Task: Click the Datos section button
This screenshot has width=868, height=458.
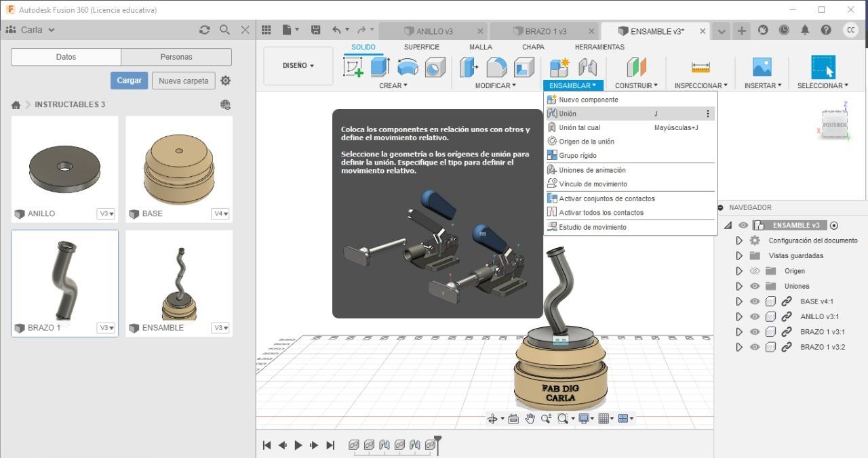Action: 66,57
